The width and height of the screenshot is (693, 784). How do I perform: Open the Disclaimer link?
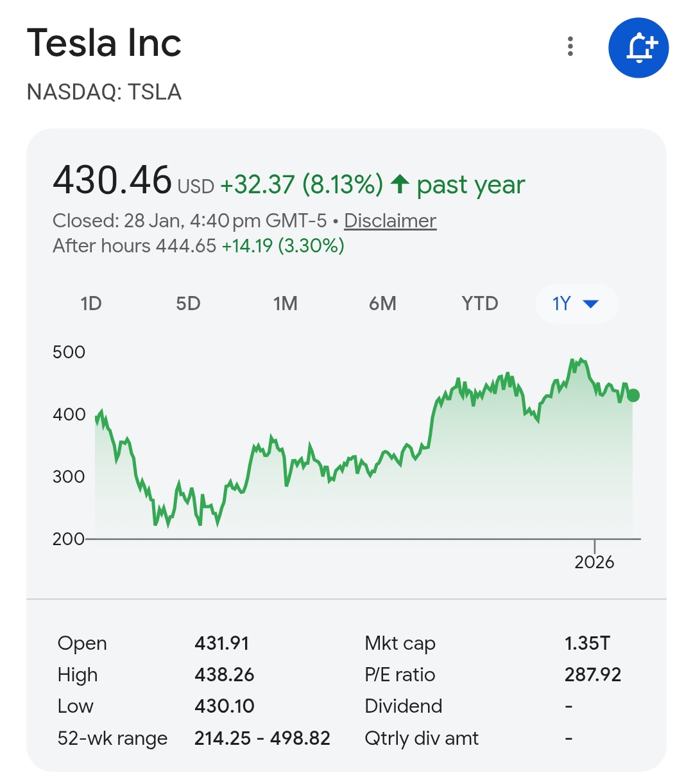pos(390,221)
